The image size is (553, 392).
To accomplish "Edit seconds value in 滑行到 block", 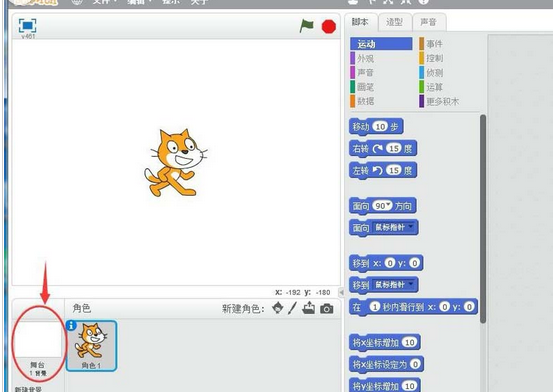I will point(375,307).
